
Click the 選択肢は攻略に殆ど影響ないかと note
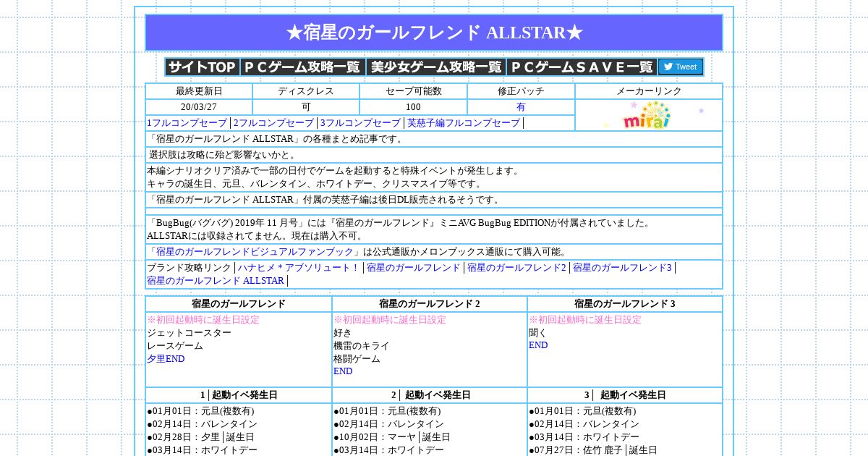point(222,155)
